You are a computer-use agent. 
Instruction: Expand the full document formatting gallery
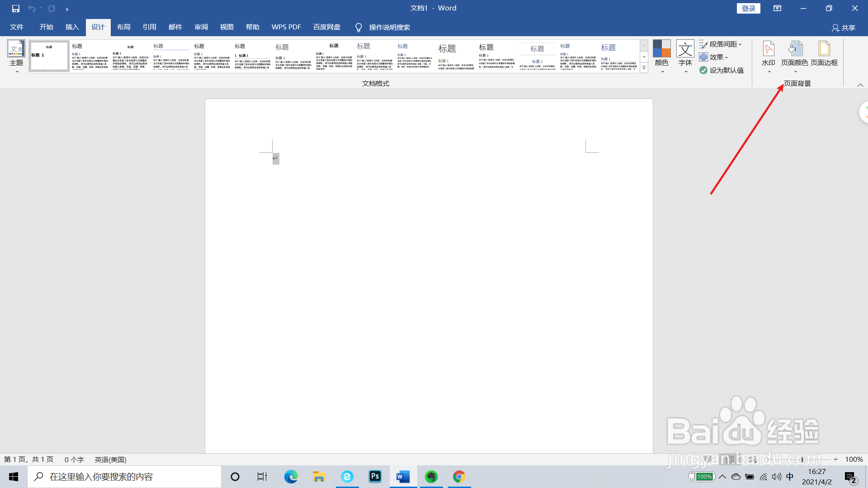pyautogui.click(x=644, y=68)
